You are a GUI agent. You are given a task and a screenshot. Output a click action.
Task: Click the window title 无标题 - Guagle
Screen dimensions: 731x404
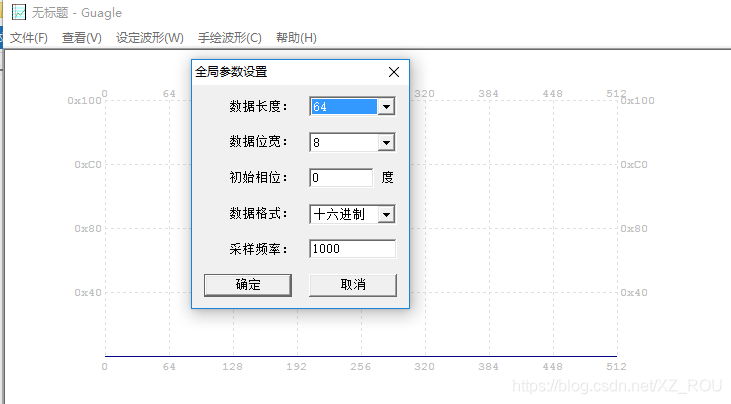point(76,13)
